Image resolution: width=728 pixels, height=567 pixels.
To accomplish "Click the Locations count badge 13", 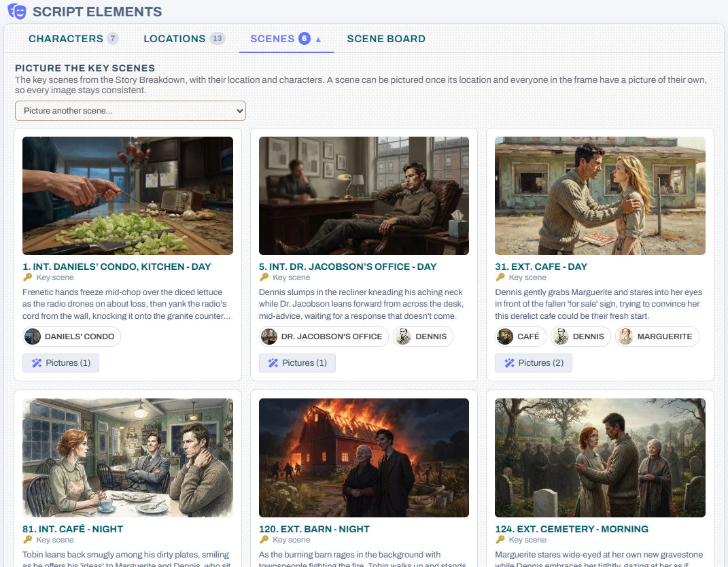I will tap(218, 38).
